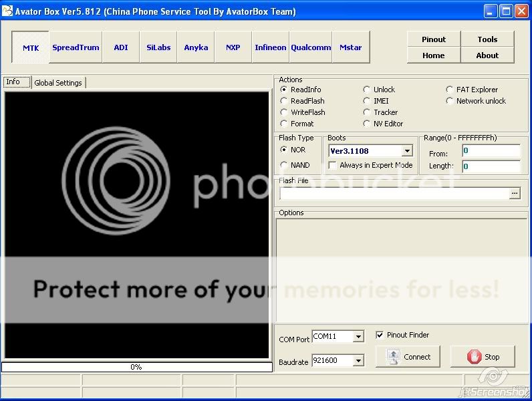Switch to the SpreadTrum tab
This screenshot has height=401, width=532.
click(76, 47)
